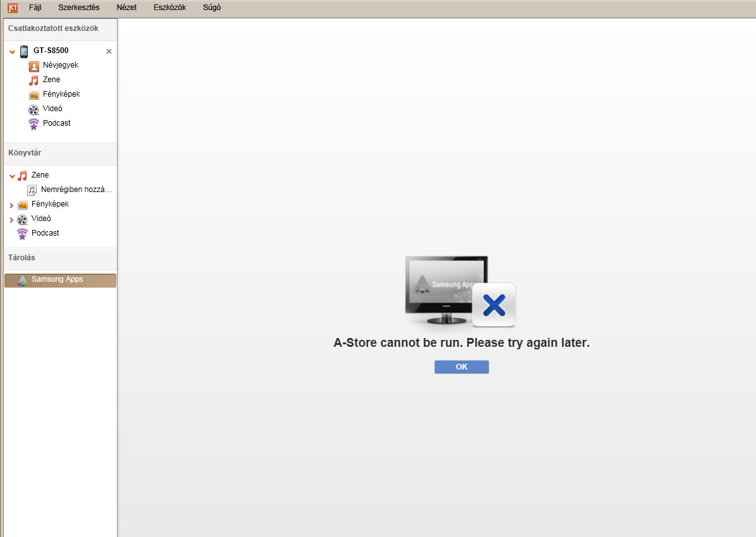Click the Könyvtár Zene music icon
The width and height of the screenshot is (756, 537).
coord(22,176)
